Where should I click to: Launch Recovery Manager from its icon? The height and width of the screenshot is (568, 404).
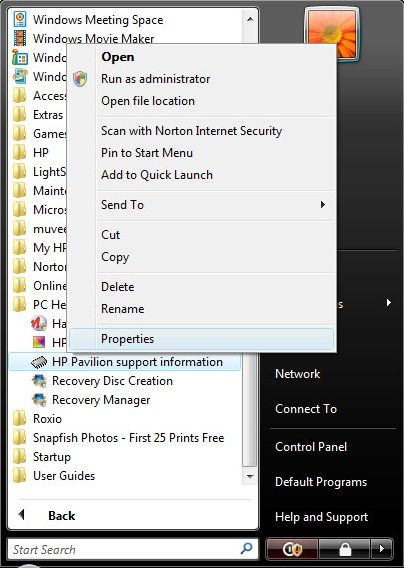(39, 400)
